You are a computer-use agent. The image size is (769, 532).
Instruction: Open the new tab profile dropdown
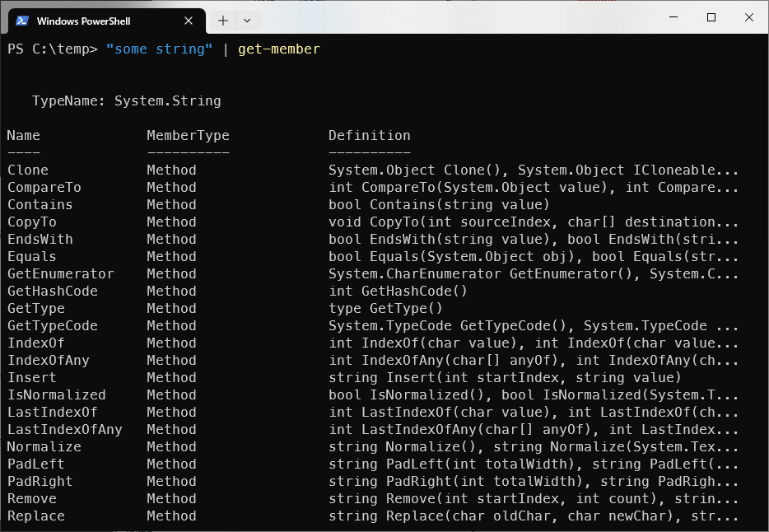click(x=247, y=21)
